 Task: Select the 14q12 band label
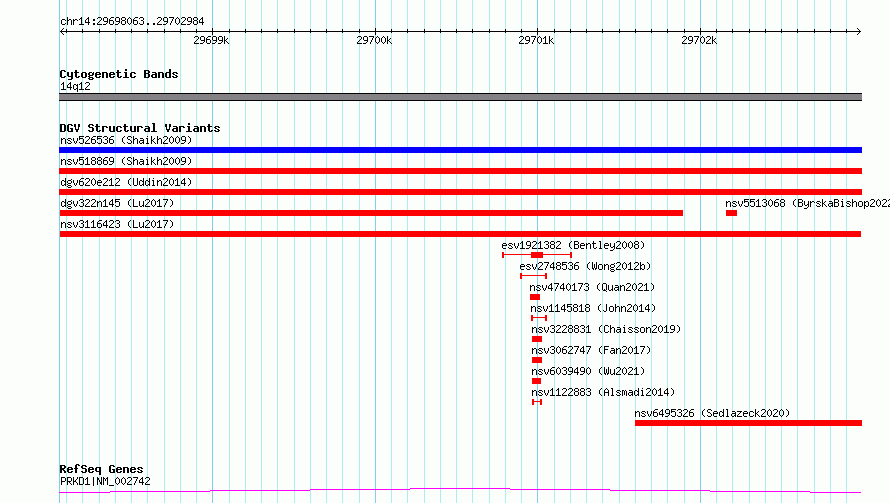[75, 86]
